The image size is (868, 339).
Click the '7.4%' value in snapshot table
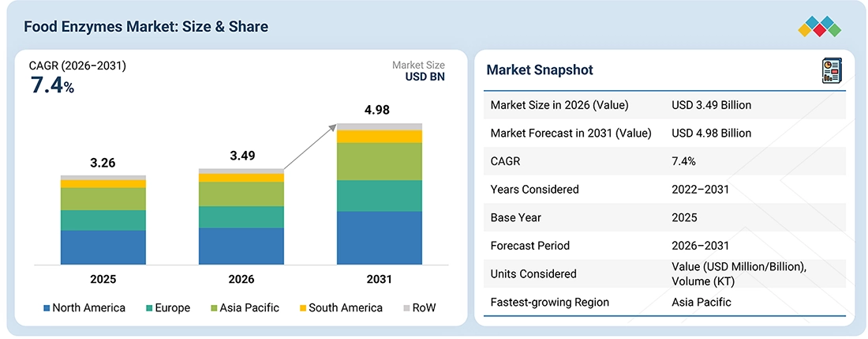(x=683, y=161)
